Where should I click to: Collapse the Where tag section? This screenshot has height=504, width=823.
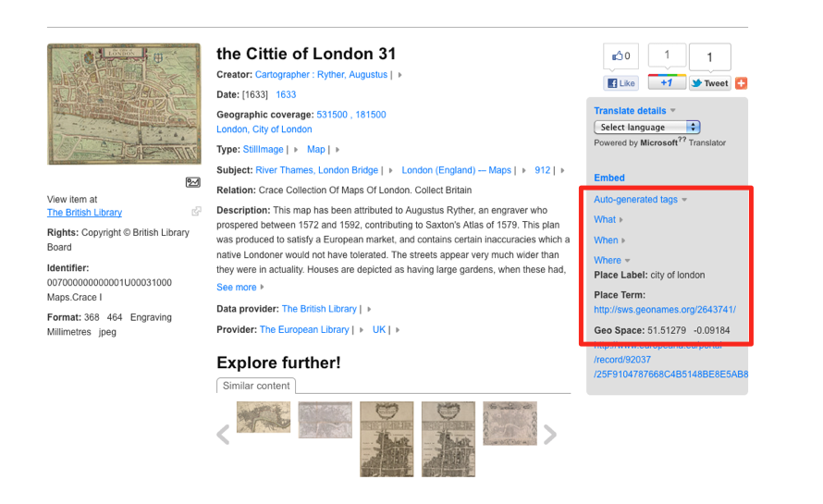[x=611, y=261]
